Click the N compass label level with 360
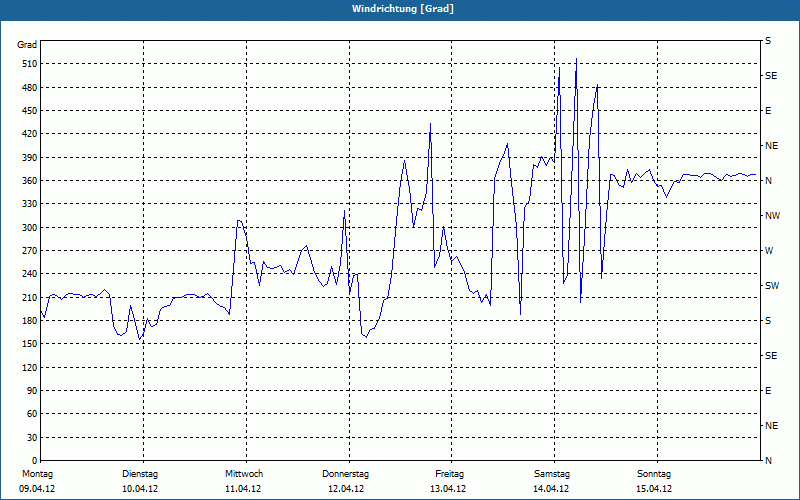This screenshot has height=500, width=800. [x=768, y=181]
